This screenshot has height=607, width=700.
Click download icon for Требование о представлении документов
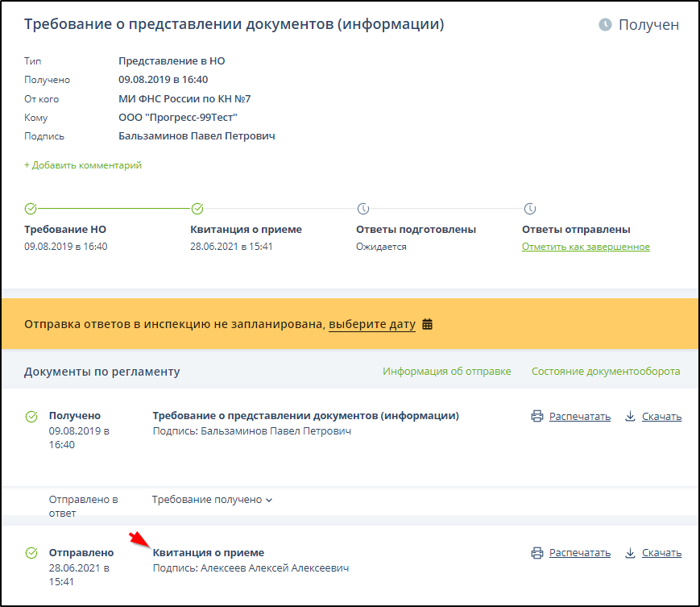[631, 417]
